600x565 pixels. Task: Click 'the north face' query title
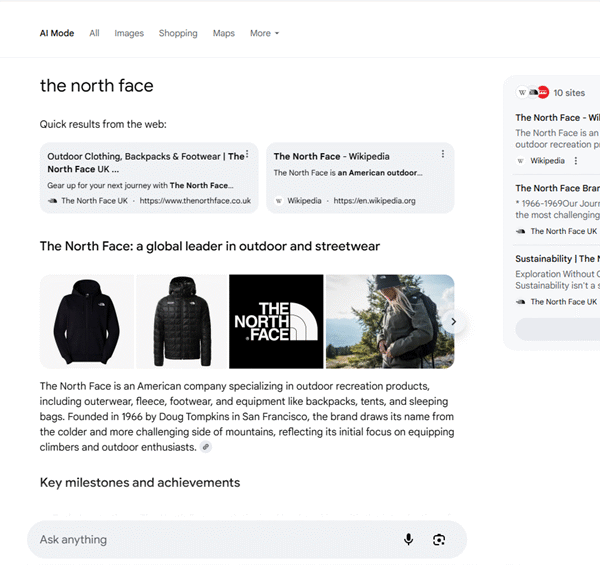pyautogui.click(x=96, y=86)
